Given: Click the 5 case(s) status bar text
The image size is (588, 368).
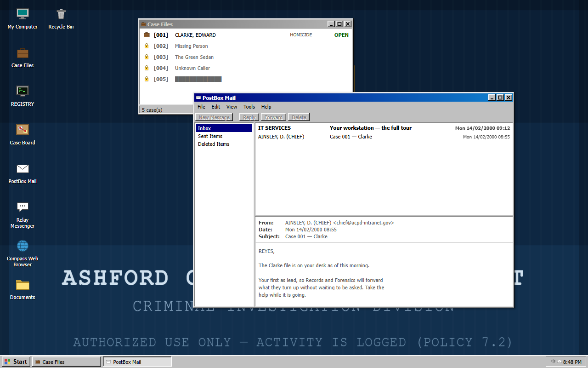Looking at the screenshot, I should (152, 110).
